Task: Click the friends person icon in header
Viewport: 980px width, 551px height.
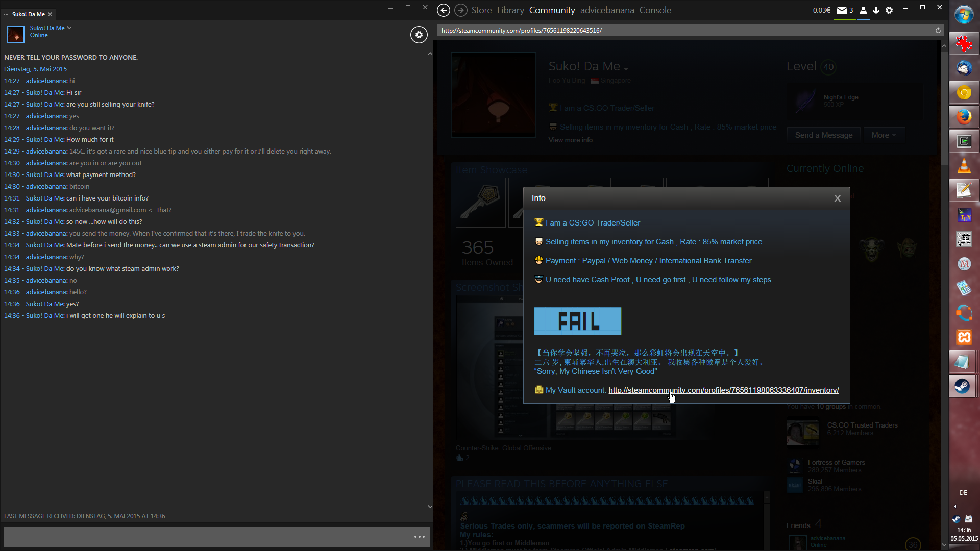Action: pos(863,10)
